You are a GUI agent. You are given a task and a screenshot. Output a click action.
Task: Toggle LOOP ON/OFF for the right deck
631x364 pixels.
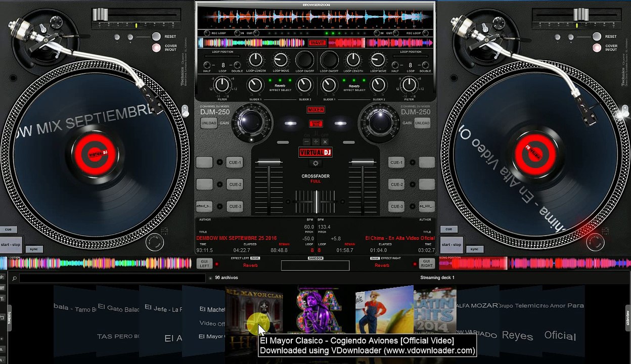(329, 60)
